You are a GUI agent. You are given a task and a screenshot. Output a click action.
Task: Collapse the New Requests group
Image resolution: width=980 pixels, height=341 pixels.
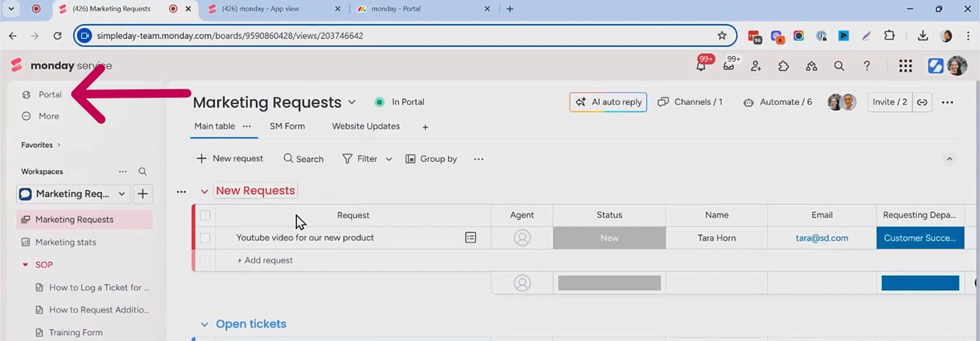204,191
